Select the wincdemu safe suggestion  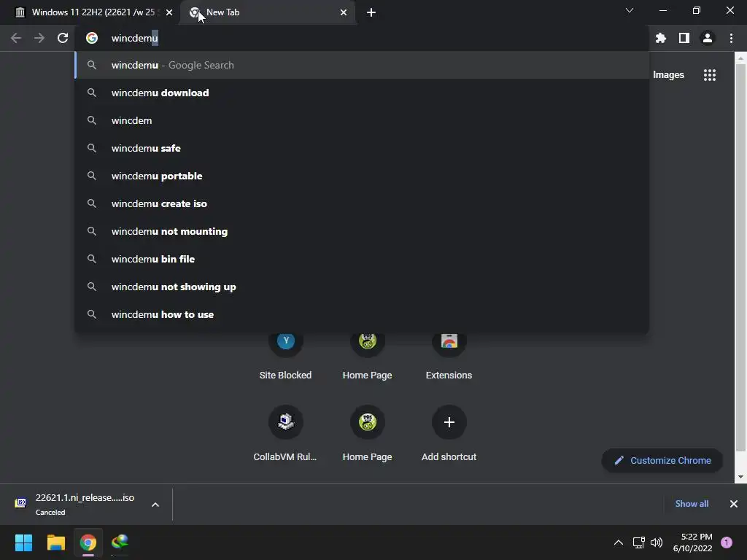(362, 148)
